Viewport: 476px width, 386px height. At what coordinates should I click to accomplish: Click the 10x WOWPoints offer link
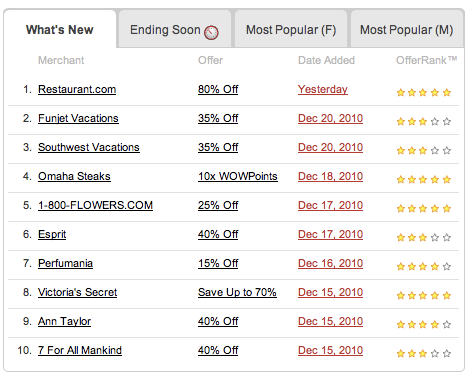(x=238, y=176)
